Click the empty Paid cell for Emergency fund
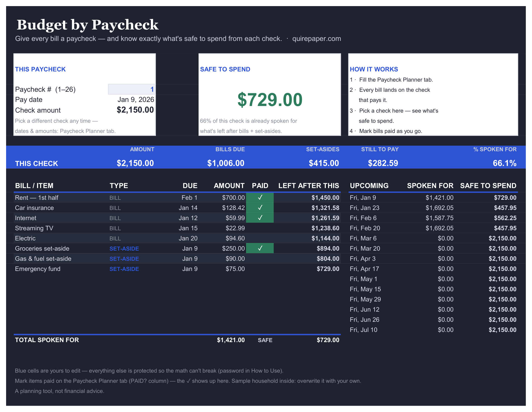 (x=260, y=269)
